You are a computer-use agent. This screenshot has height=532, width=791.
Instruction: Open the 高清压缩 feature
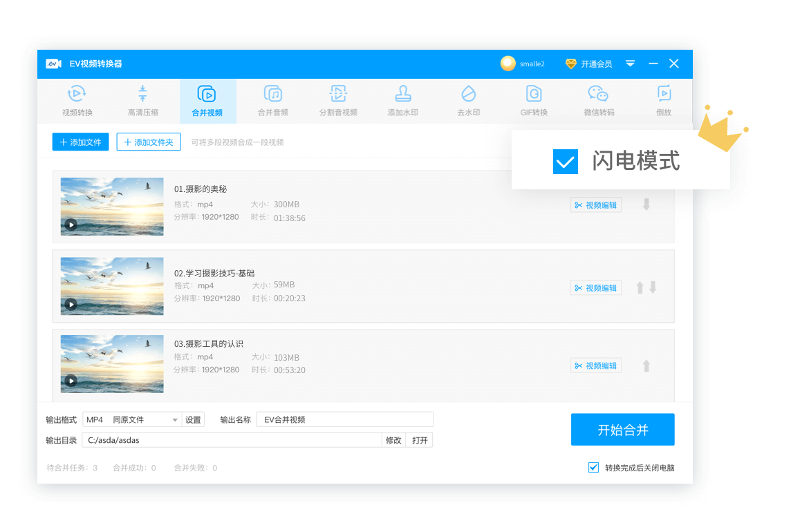[x=142, y=100]
